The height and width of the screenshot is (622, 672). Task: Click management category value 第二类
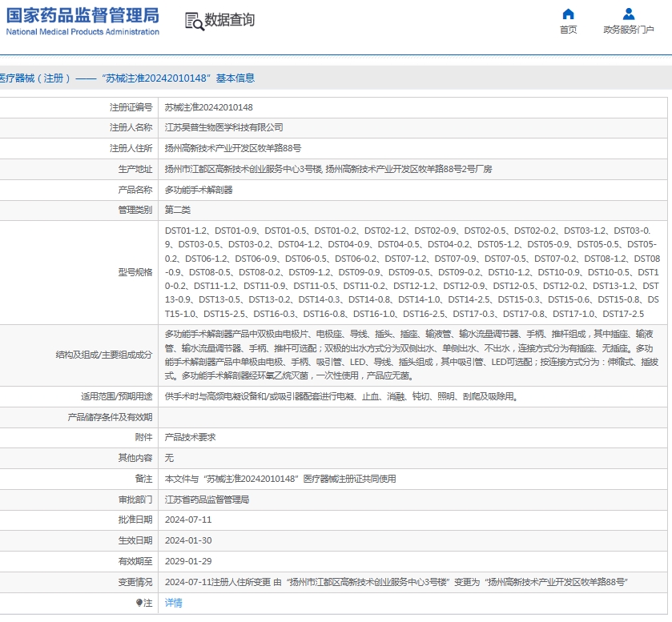point(178,210)
